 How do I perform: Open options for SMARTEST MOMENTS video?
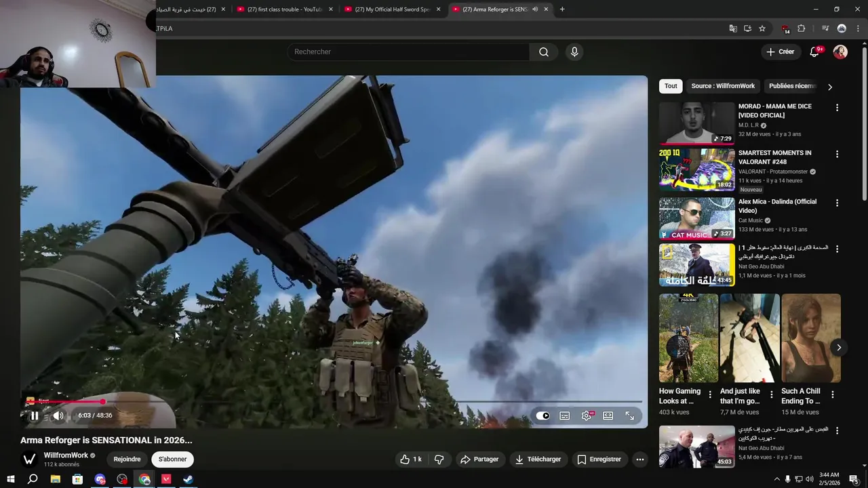click(837, 154)
